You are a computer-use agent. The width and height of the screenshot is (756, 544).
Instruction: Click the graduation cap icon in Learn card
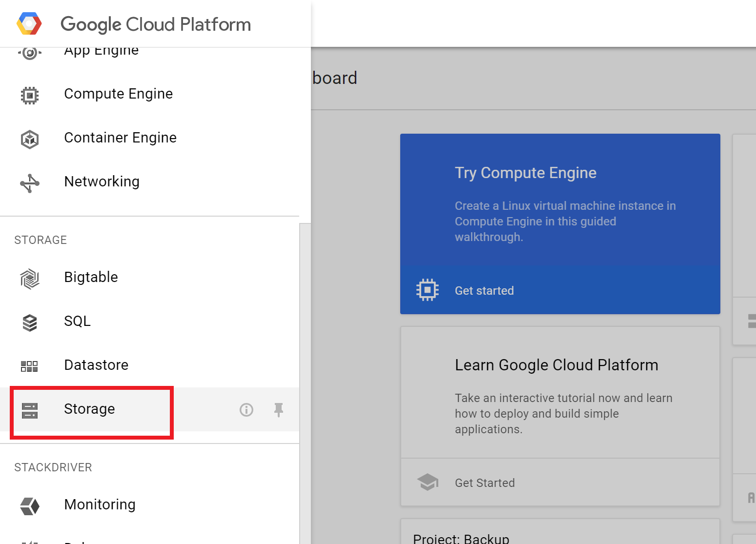(x=428, y=482)
